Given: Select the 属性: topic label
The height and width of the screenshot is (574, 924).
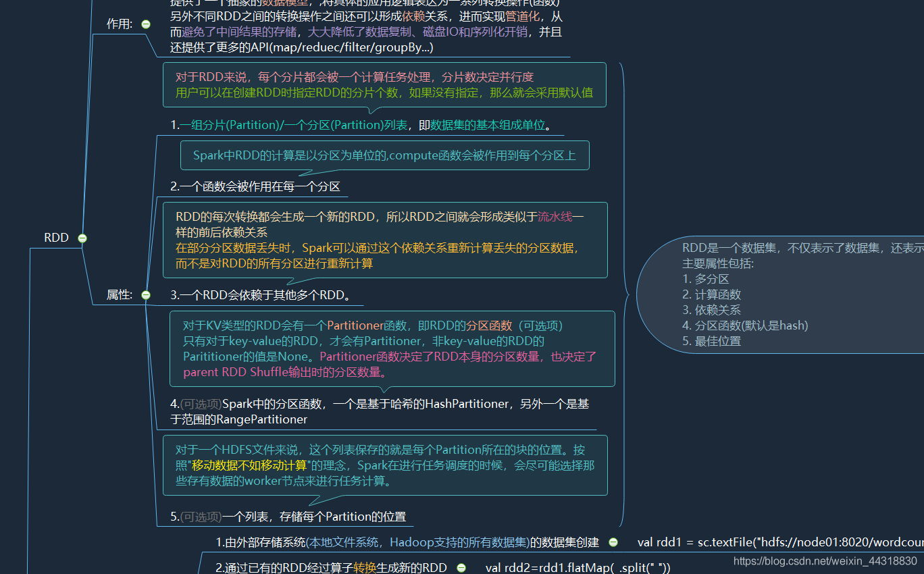Looking at the screenshot, I should [120, 295].
